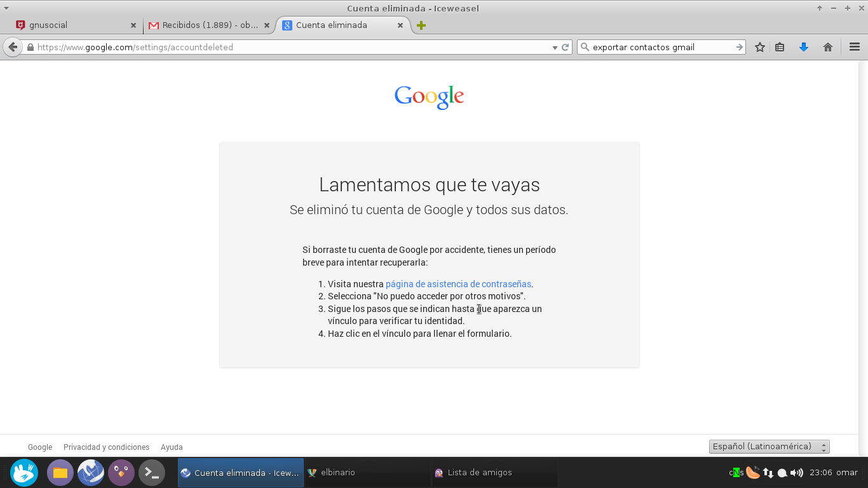Select the Cuenta eliminada tab
The height and width of the screenshot is (488, 868).
343,25
